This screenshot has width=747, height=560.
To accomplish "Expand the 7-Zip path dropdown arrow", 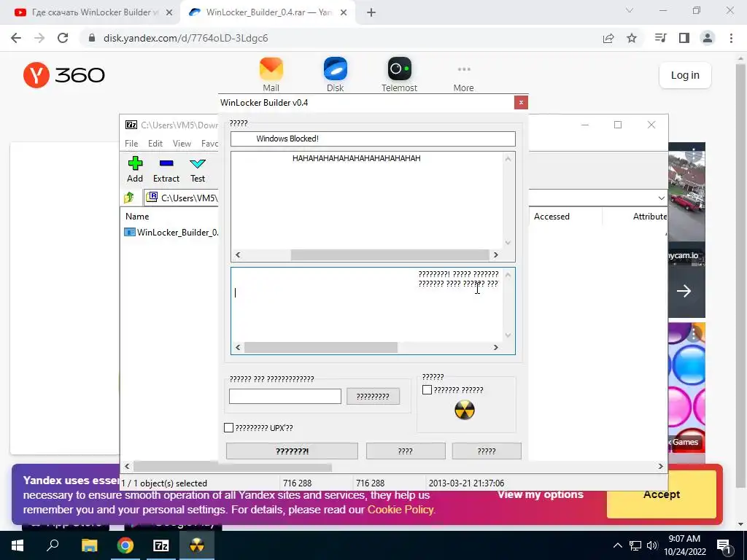I will coord(661,198).
